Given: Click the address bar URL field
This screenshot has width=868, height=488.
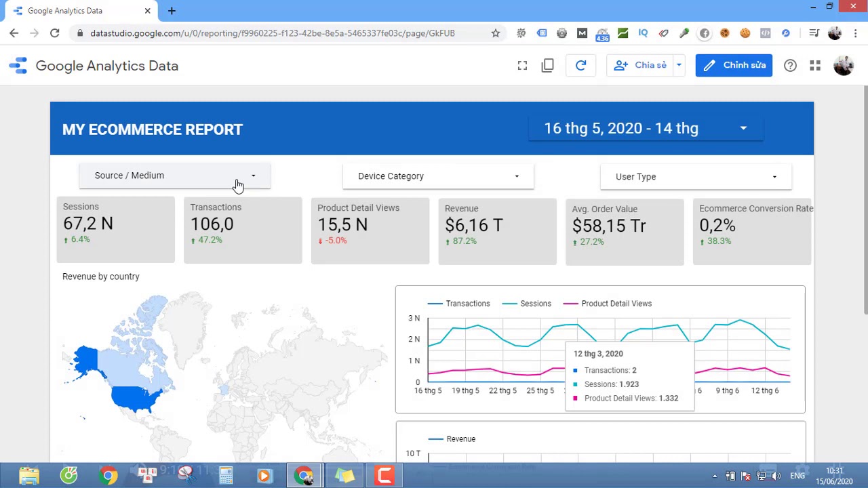Looking at the screenshot, I should pos(272,33).
